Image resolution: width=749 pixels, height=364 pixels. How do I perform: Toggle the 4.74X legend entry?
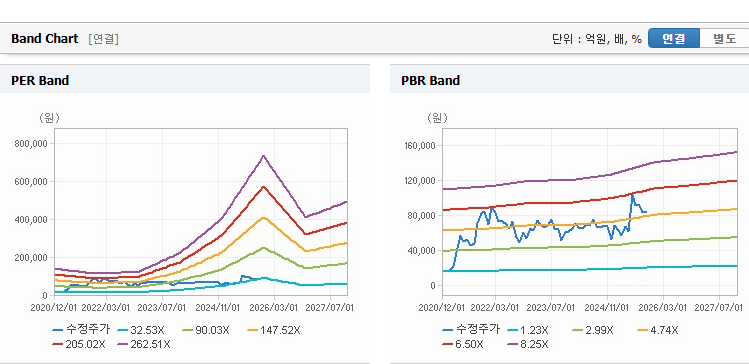click(658, 330)
